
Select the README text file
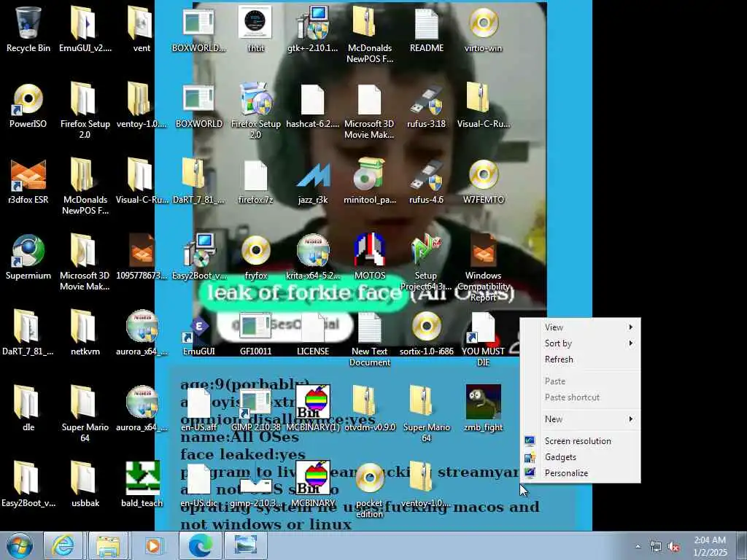point(426,29)
